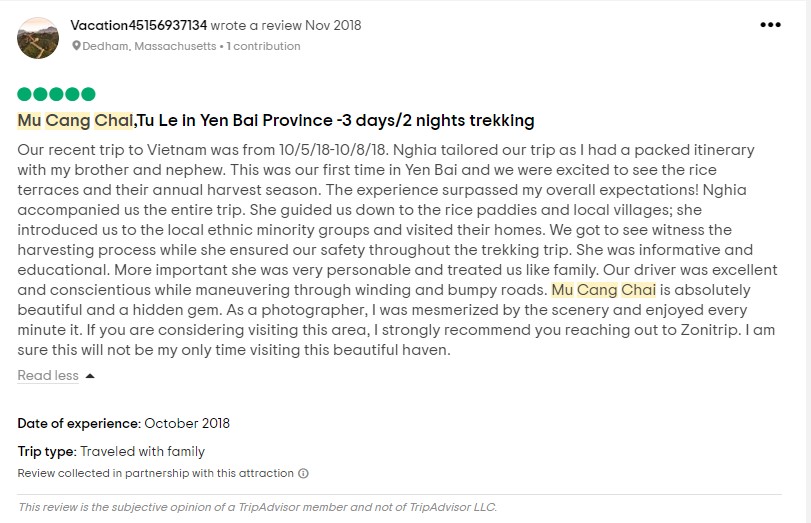Image resolution: width=811 pixels, height=523 pixels.
Task: Open the Vacation45156937134 profile link
Action: pyautogui.click(x=139, y=25)
